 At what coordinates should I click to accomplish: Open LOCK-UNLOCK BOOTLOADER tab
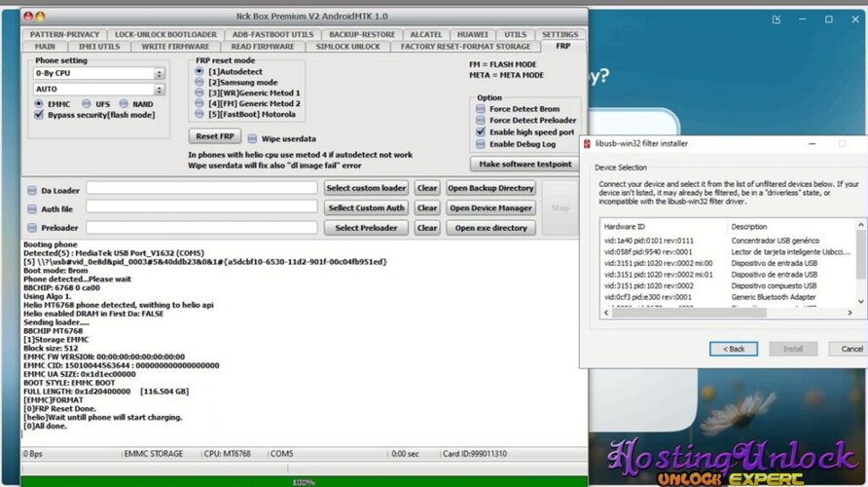click(165, 34)
